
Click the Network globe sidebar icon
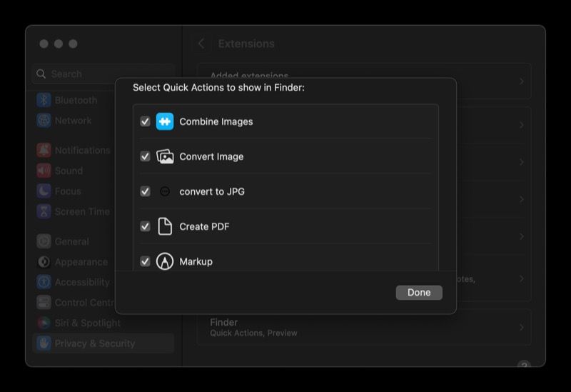click(44, 121)
